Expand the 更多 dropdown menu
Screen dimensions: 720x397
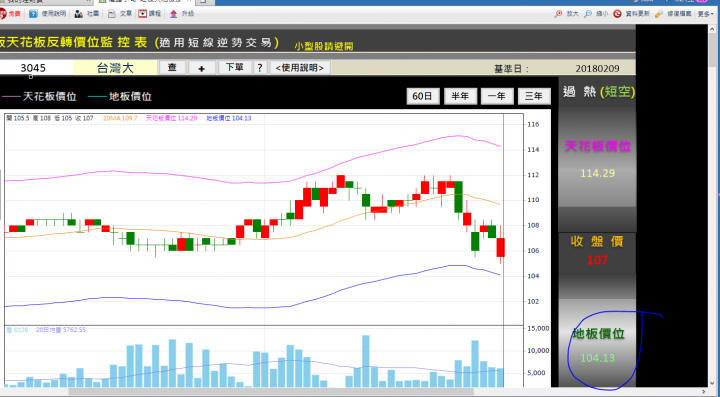706,14
